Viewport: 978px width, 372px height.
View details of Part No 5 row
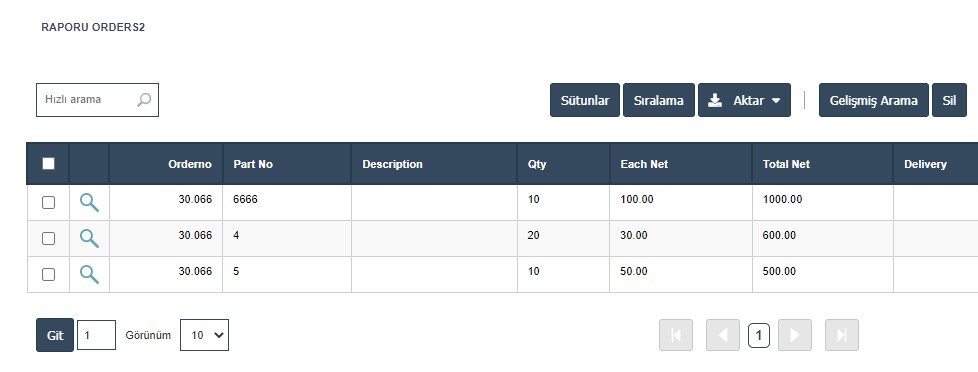pyautogui.click(x=89, y=274)
